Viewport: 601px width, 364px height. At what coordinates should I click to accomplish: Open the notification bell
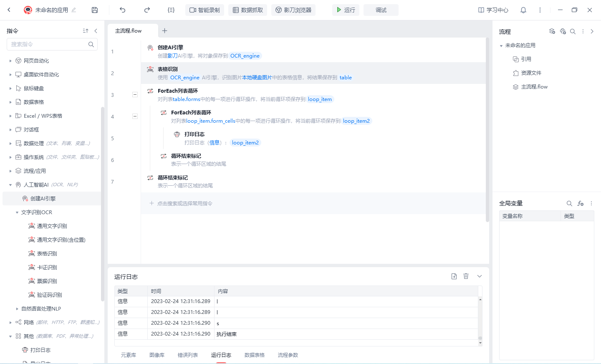[x=523, y=10]
